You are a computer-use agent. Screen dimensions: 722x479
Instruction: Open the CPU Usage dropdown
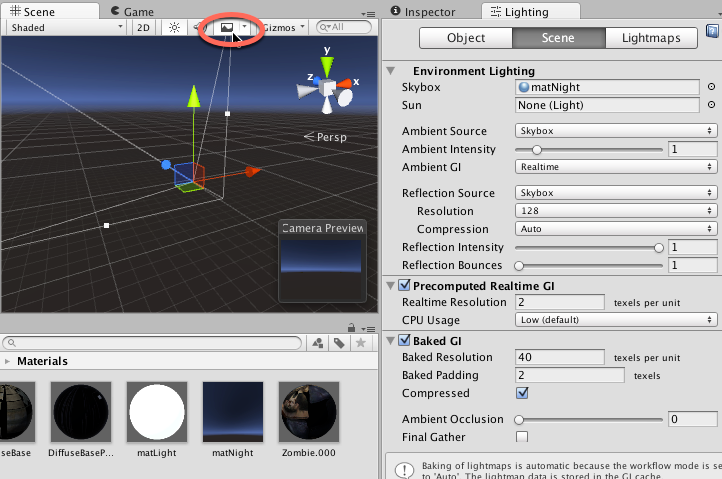(616, 320)
